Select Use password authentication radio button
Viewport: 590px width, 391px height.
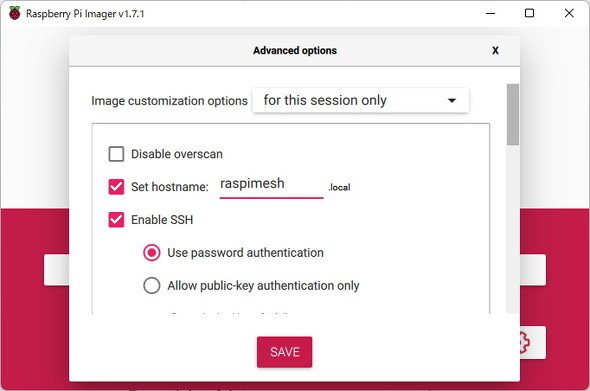(x=152, y=253)
